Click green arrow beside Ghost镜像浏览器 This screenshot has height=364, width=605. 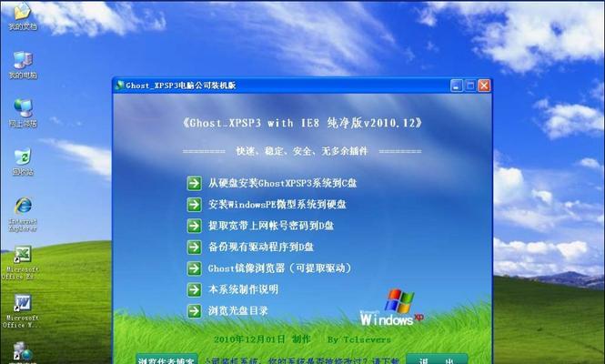(194, 268)
